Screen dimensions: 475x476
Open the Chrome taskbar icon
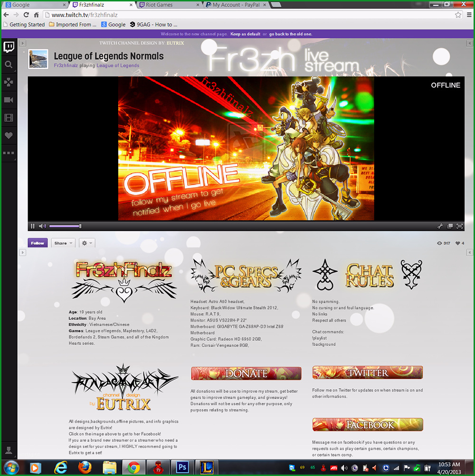click(134, 467)
